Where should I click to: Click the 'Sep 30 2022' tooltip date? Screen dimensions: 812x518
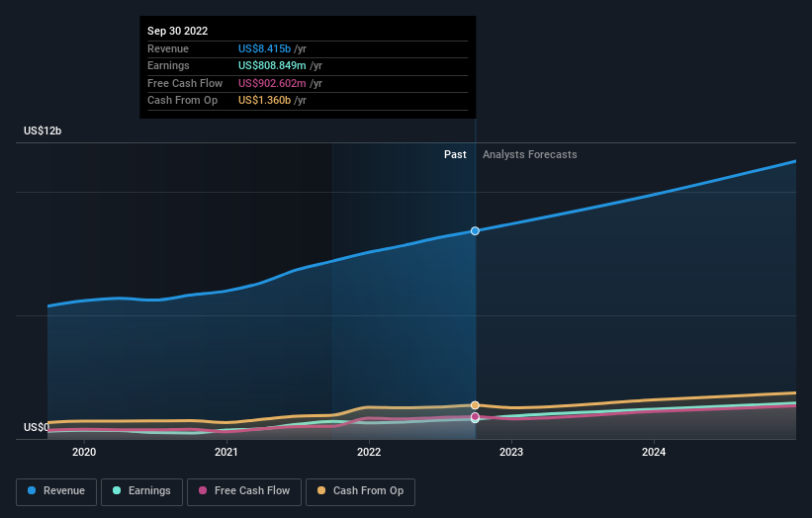click(x=178, y=31)
